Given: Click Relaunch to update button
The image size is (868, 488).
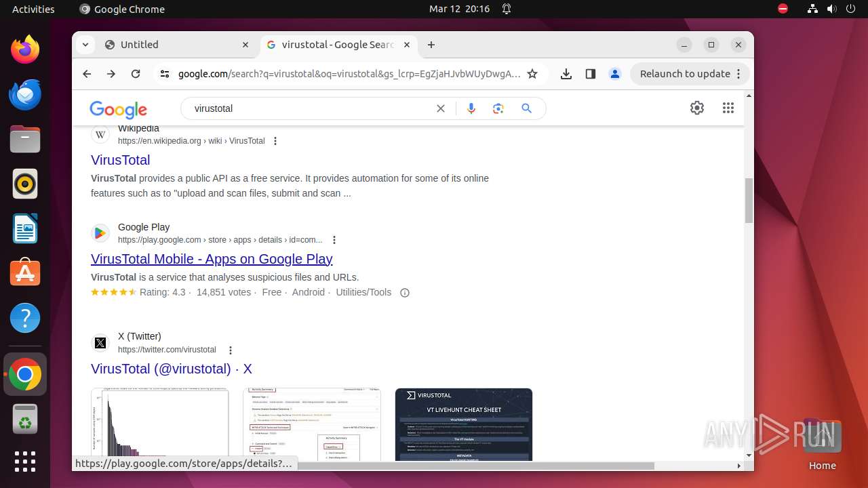Looking at the screenshot, I should point(690,74).
